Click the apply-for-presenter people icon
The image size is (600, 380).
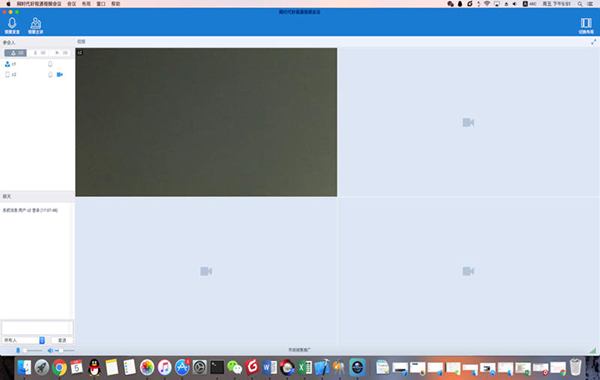pos(36,25)
